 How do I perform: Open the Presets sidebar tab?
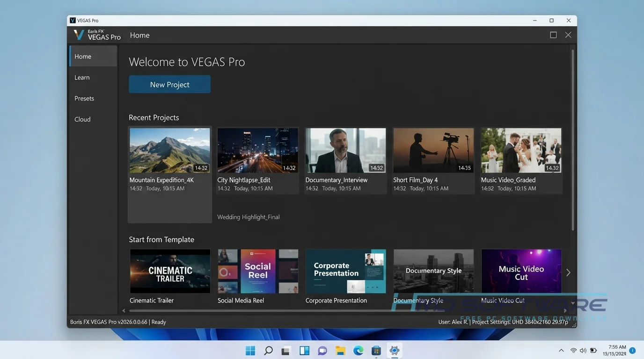click(93, 99)
